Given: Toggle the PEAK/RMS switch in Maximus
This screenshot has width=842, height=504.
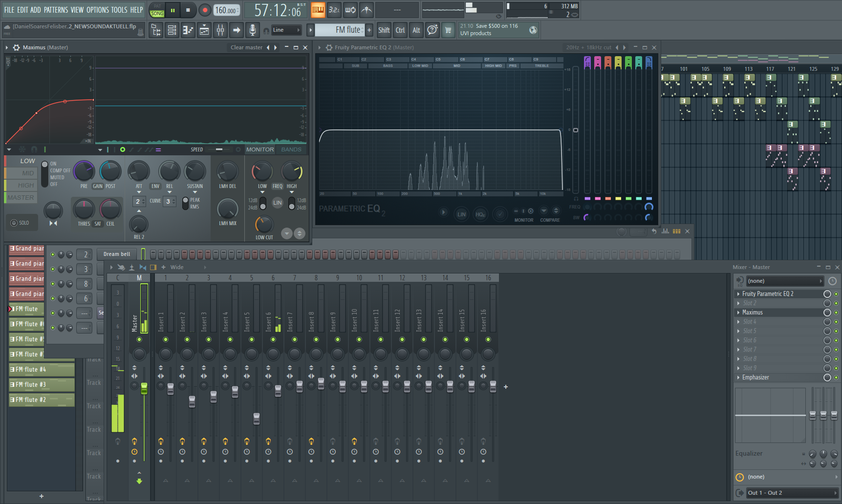Looking at the screenshot, I should pyautogui.click(x=185, y=203).
